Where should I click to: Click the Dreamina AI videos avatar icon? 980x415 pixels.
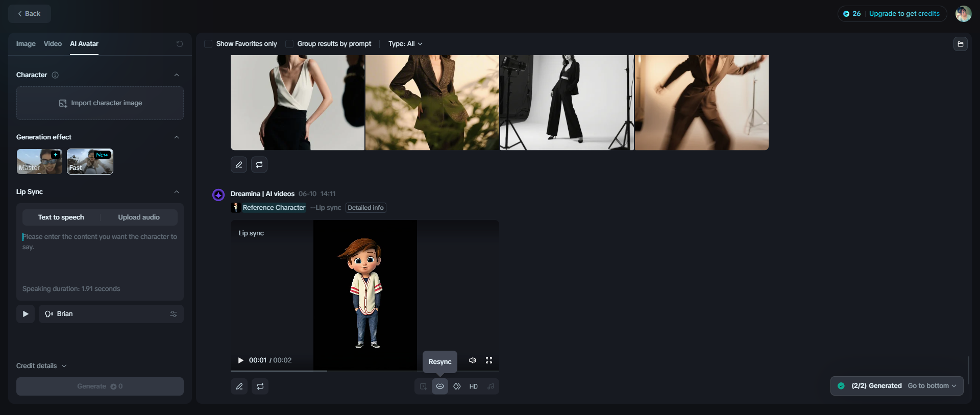click(218, 194)
